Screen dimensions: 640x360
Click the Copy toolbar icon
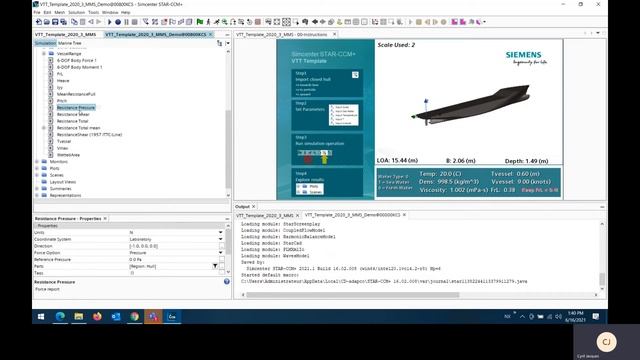74,22
